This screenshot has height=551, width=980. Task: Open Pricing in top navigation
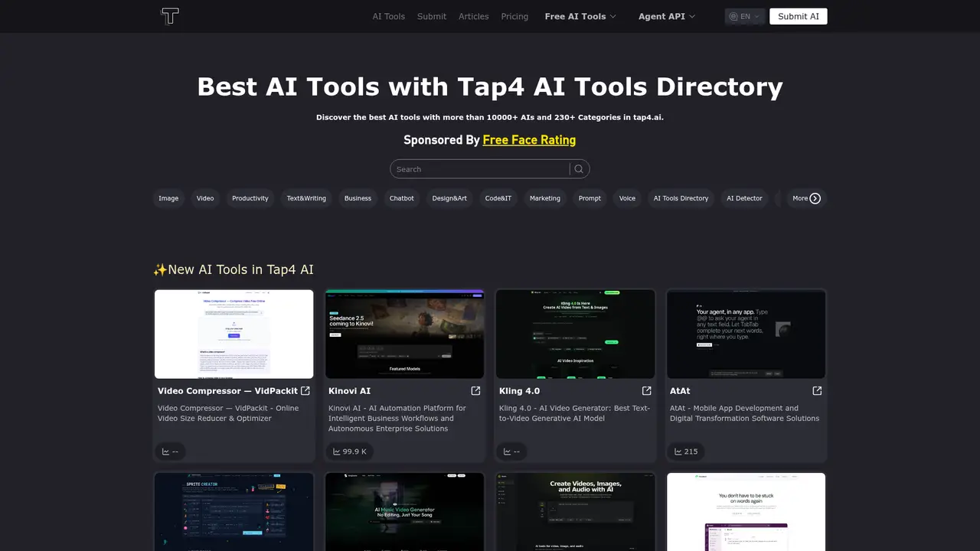(514, 16)
